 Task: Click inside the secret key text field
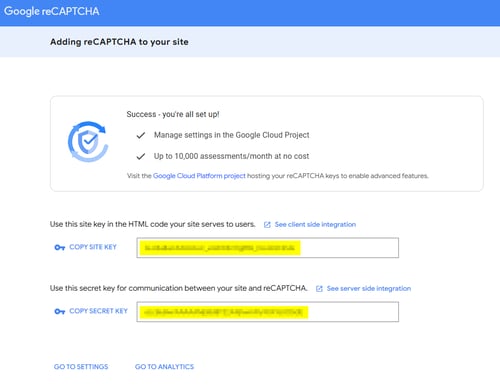click(268, 312)
